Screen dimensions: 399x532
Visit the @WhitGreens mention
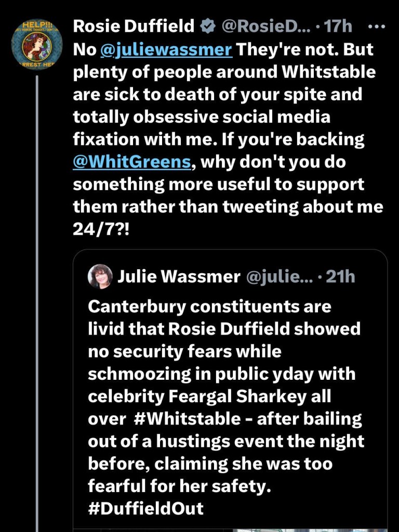pyautogui.click(x=131, y=162)
